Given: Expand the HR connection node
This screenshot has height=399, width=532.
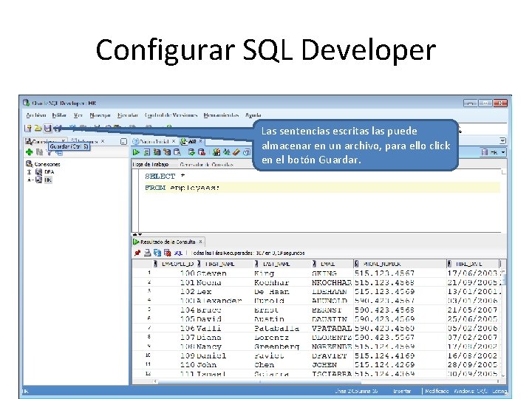Looking at the screenshot, I should [x=29, y=180].
